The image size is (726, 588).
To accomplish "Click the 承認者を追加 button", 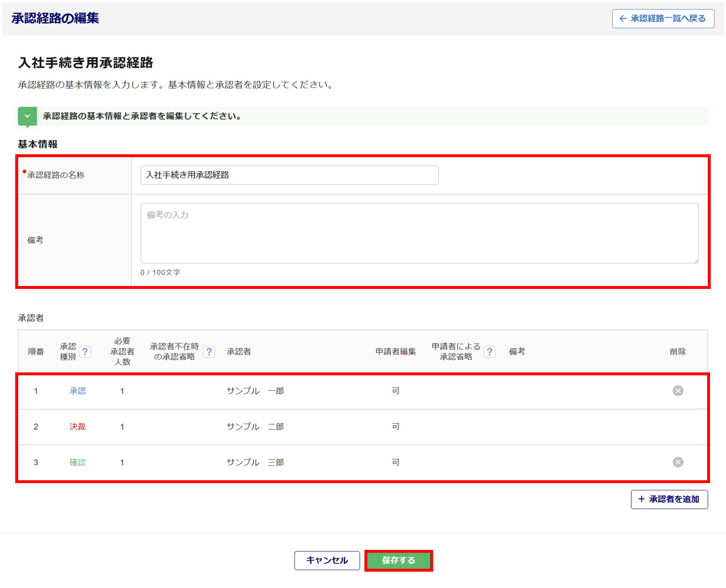I will pyautogui.click(x=669, y=499).
